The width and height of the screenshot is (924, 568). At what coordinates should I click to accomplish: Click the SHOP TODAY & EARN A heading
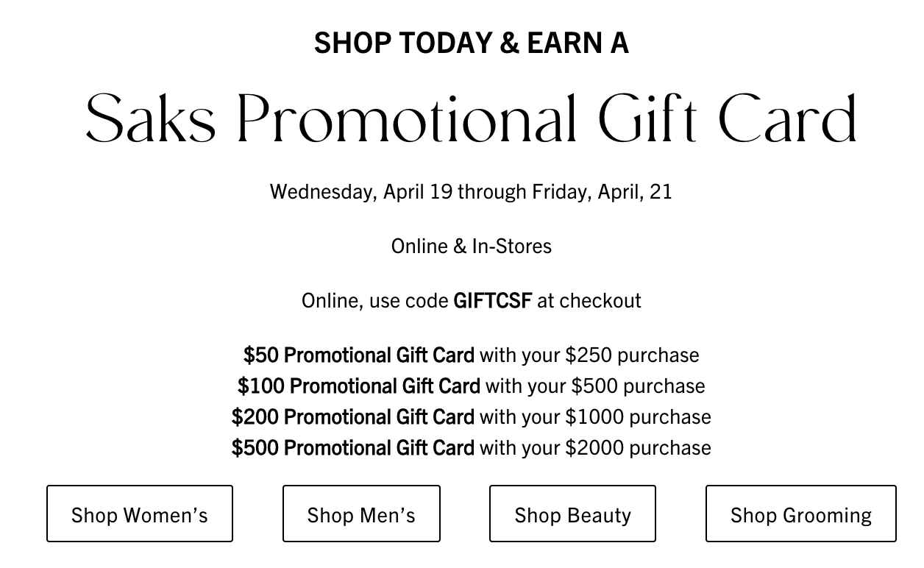tap(472, 43)
